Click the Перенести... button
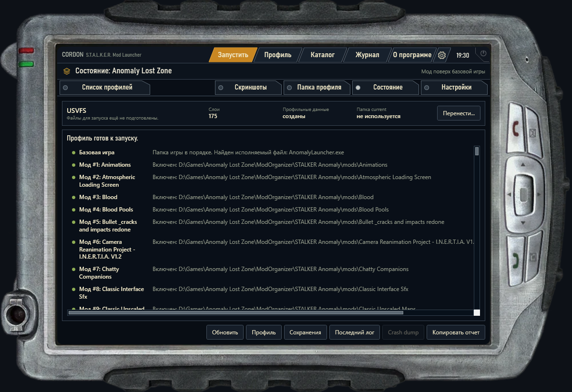Screen dimensions: 572x392 [x=459, y=113]
